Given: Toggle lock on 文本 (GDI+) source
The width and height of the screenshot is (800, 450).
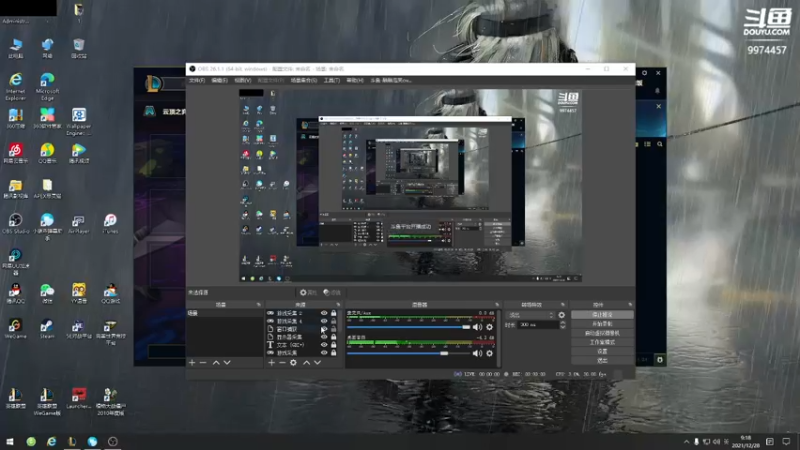Looking at the screenshot, I should click(334, 345).
